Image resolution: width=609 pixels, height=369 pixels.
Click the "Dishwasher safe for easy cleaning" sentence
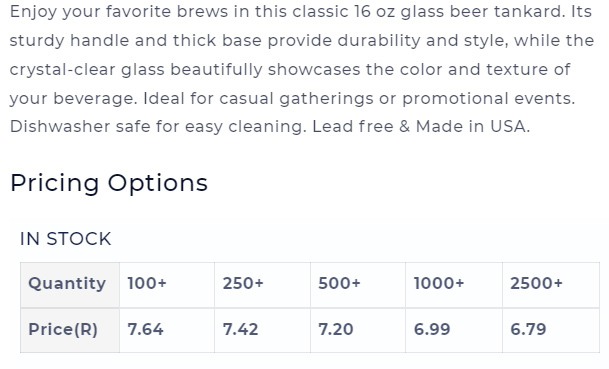click(x=158, y=127)
